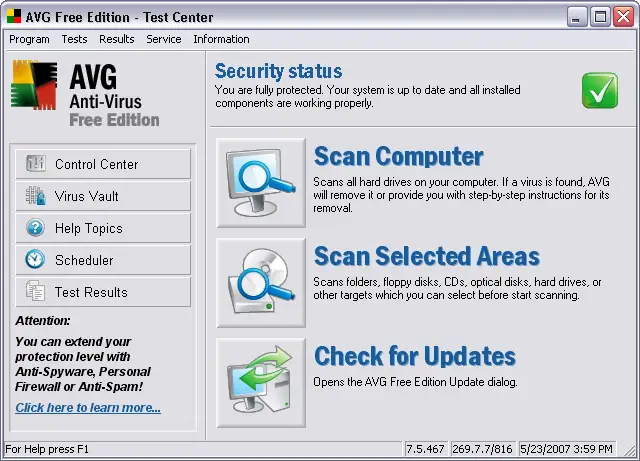
Task: Open the Results menu
Action: 117,39
